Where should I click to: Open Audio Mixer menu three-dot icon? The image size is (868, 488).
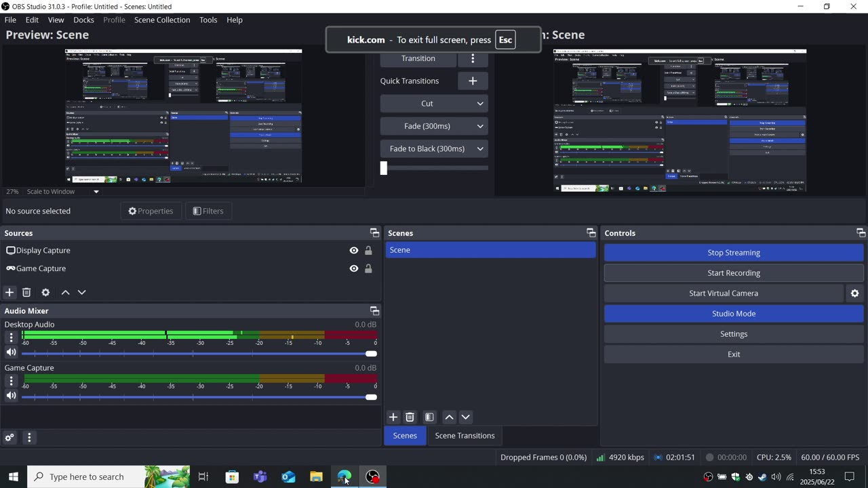[x=29, y=438]
